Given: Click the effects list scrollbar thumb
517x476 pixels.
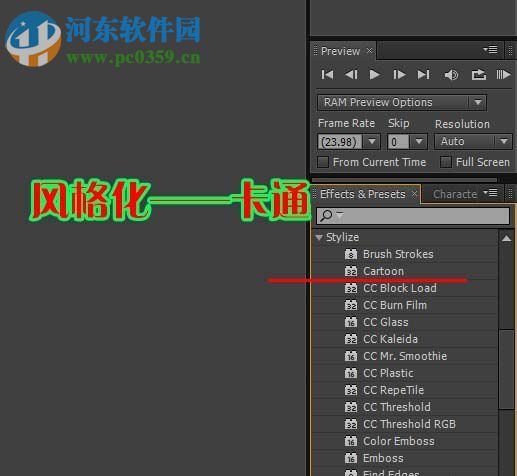Looking at the screenshot, I should (x=506, y=369).
